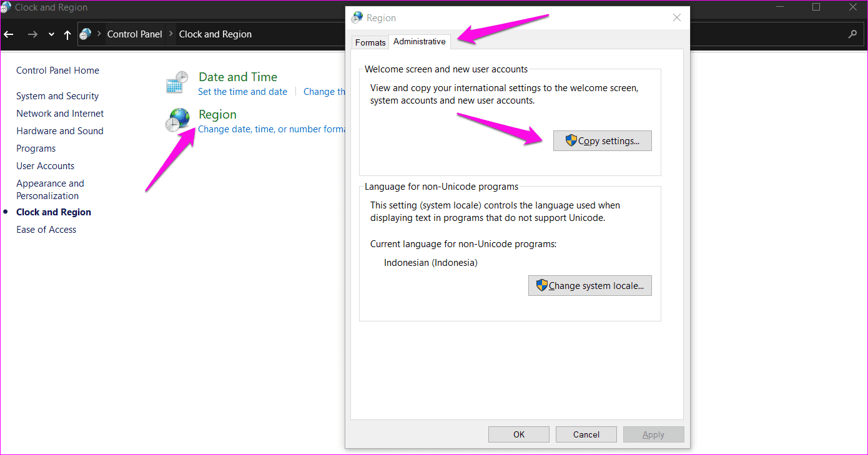Confirm with the OK button
The image size is (868, 455).
coord(519,434)
